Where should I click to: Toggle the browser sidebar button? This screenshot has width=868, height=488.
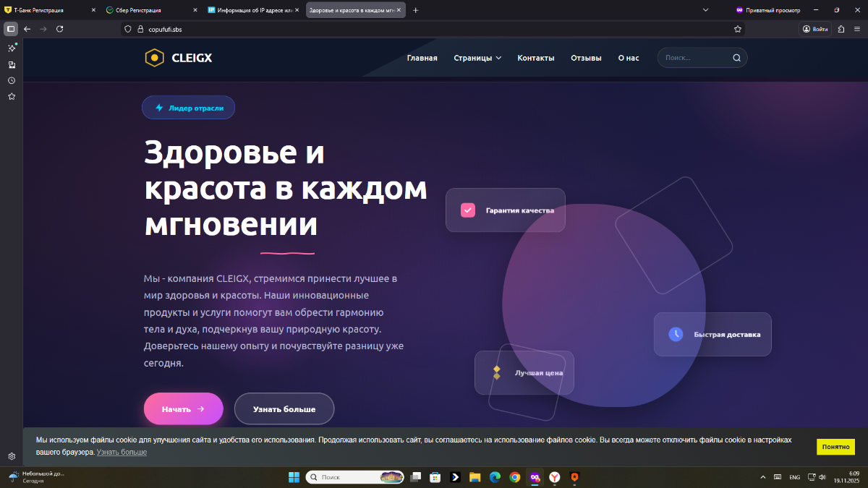[x=11, y=29]
